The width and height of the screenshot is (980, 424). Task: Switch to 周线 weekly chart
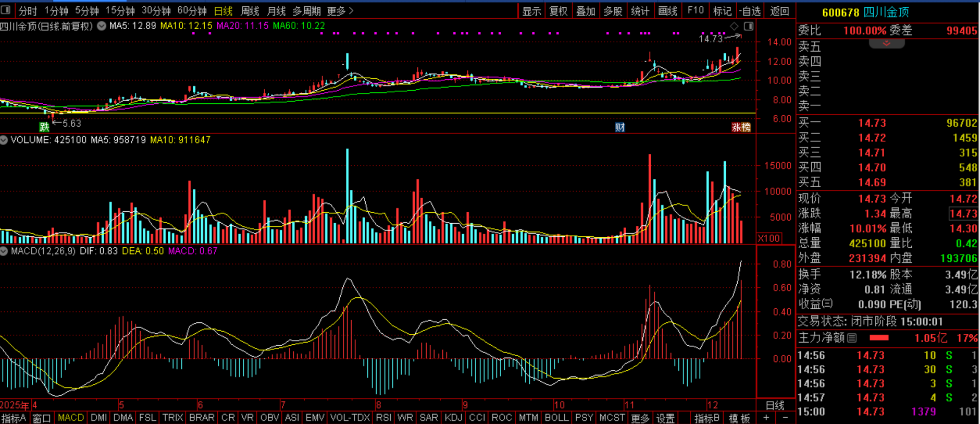click(x=250, y=10)
